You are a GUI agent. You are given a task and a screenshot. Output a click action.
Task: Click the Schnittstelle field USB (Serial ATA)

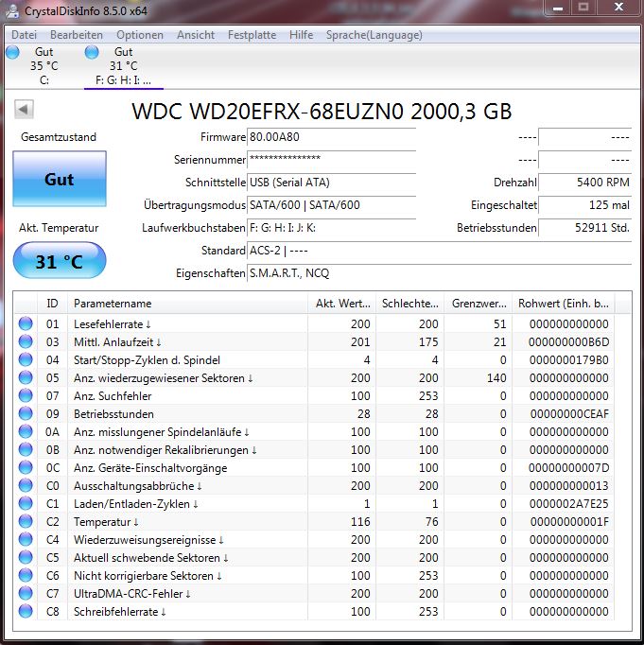click(x=332, y=183)
